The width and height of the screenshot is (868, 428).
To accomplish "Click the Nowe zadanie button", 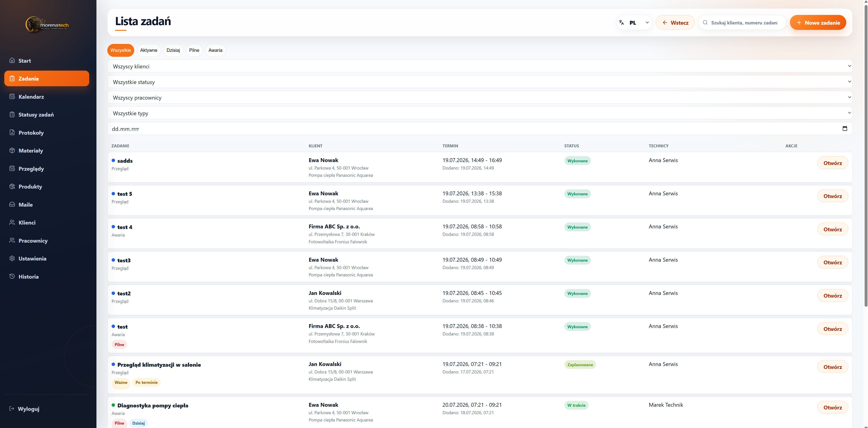I will click(818, 23).
